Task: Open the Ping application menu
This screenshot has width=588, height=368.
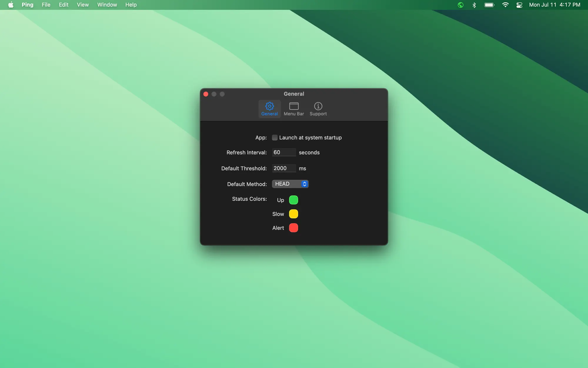Action: coord(27,5)
